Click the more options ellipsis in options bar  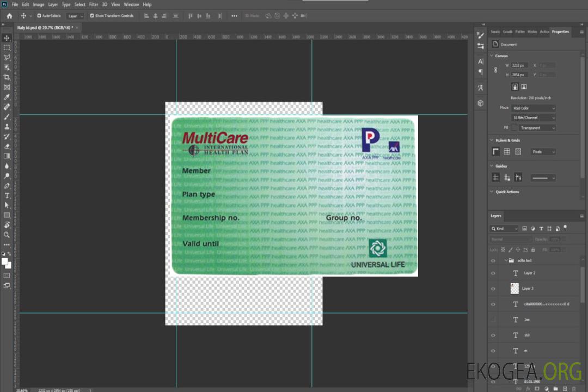234,16
